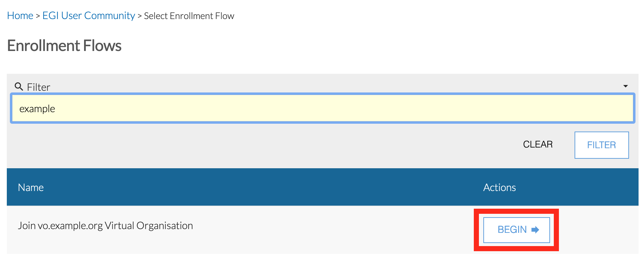Click the magnifier search icon beside Filter
Image resolution: width=644 pixels, height=259 pixels.
(x=19, y=87)
